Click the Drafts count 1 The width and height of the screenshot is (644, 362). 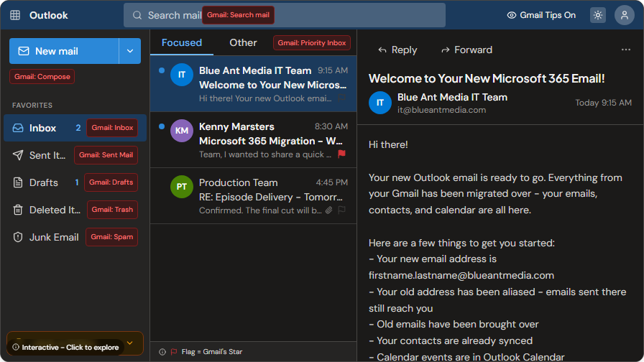point(76,182)
